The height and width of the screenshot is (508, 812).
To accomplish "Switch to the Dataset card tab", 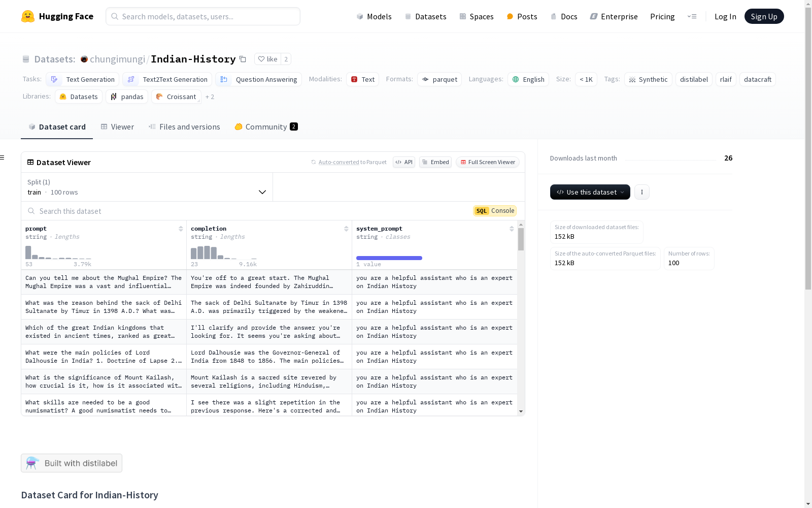I will (57, 127).
